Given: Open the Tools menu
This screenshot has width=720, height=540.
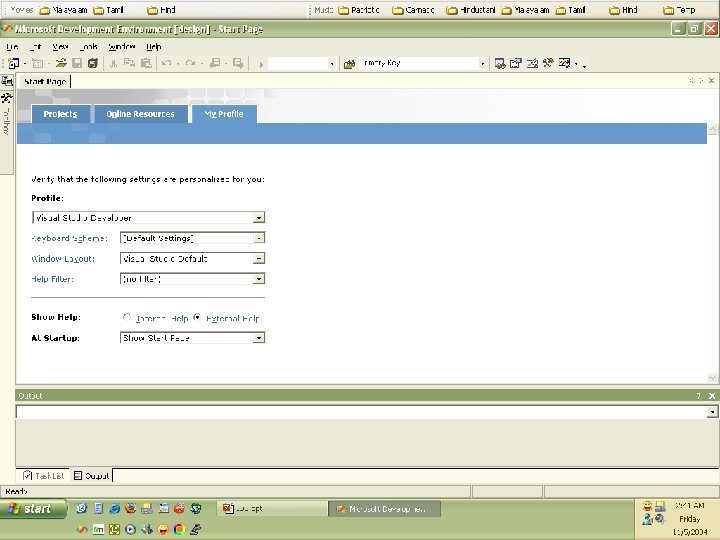Looking at the screenshot, I should (x=88, y=46).
